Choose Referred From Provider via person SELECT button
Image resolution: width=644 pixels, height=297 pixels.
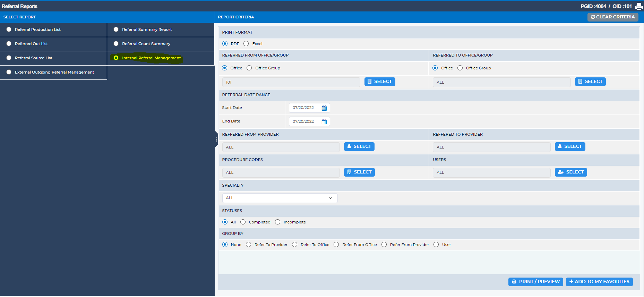pos(359,146)
